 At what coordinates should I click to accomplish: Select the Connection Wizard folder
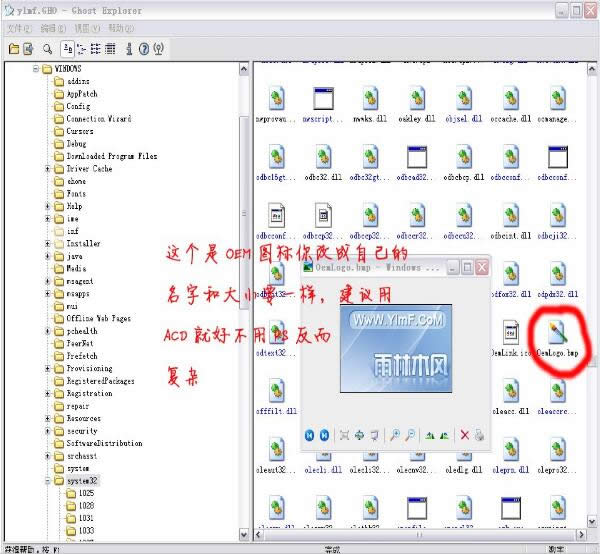pos(99,119)
